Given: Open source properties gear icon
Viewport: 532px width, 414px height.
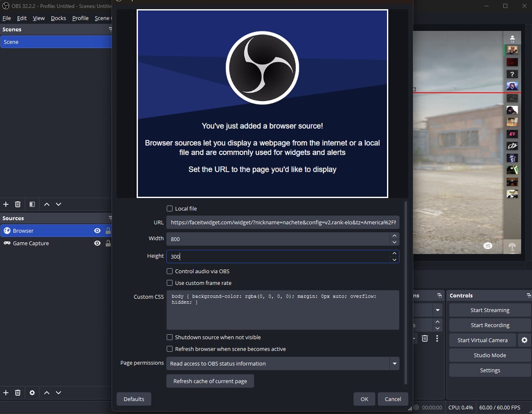Looking at the screenshot, I should click(x=32, y=393).
